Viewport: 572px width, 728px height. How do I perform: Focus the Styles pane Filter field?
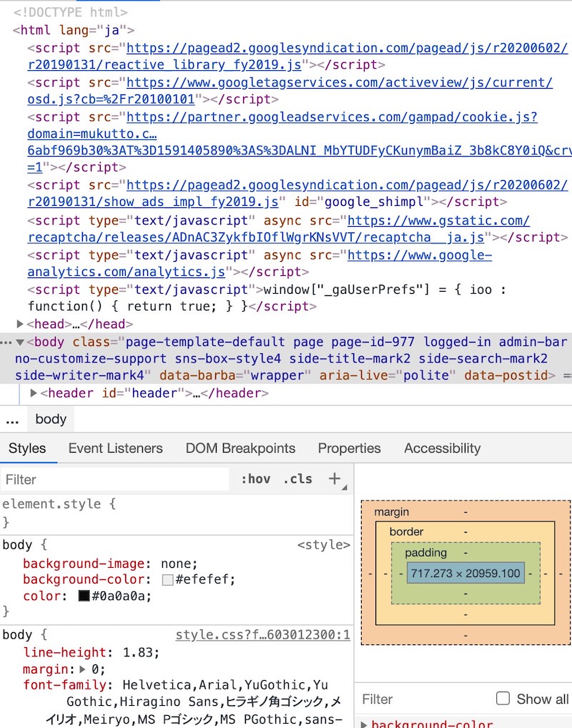click(115, 479)
